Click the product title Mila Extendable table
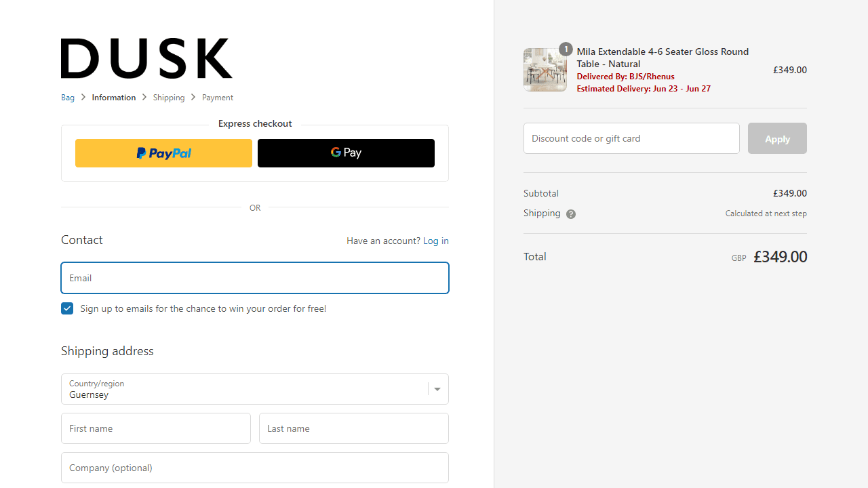This screenshot has width=868, height=488. click(x=663, y=58)
